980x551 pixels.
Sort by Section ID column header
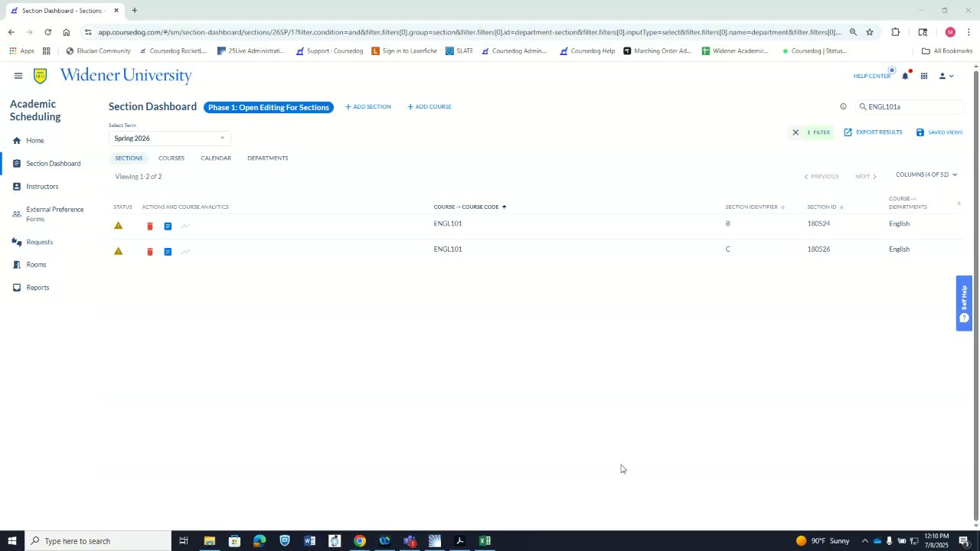click(825, 207)
